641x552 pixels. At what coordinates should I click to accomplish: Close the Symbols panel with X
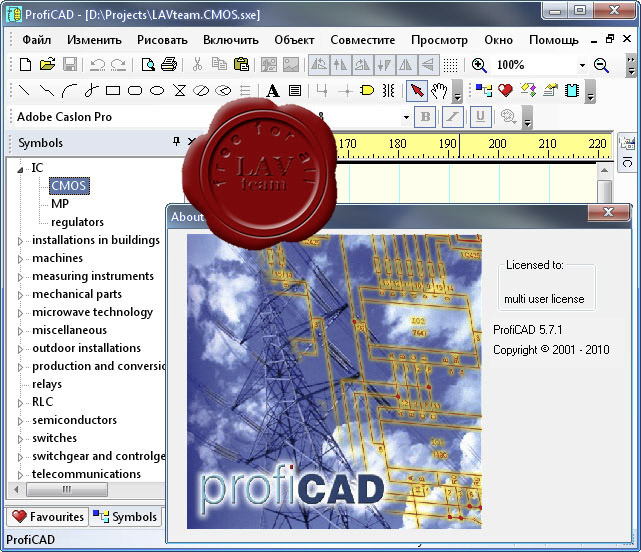191,141
